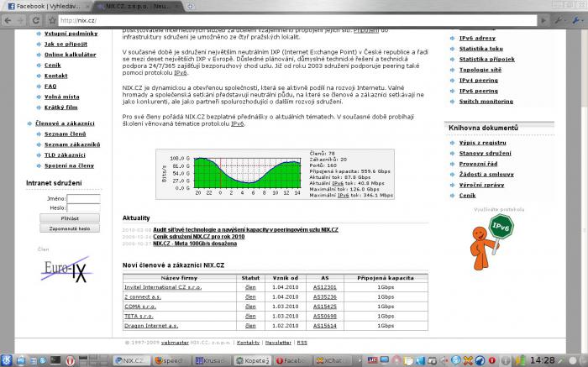
Task: Open the Seznam zákazníků link
Action: pos(72,144)
